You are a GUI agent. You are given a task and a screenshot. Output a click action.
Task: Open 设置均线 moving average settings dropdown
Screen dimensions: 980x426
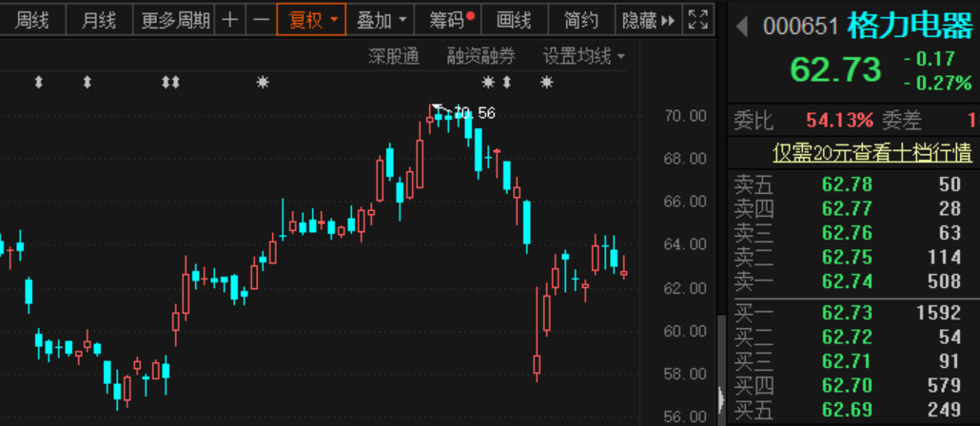click(584, 57)
